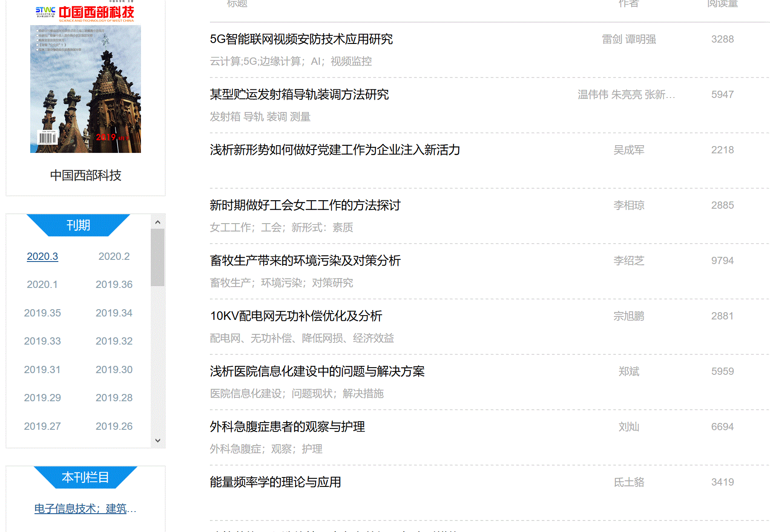Screen dimensions: 770x532
Task: Choose issue 2019.30
Action: coord(114,370)
